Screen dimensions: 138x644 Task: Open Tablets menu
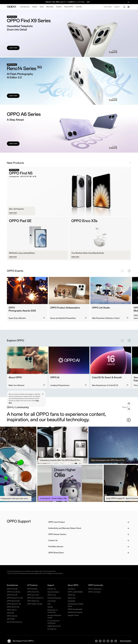pos(35,7)
